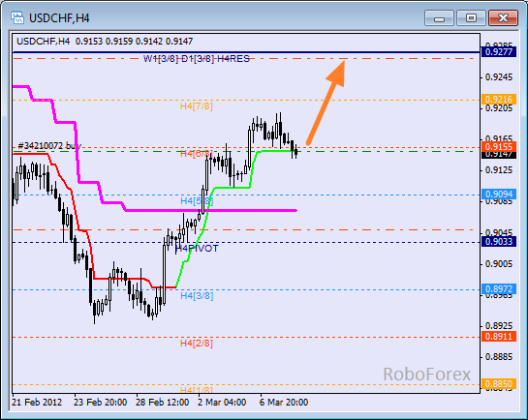Screen dimensions: 528x420
Task: Click the red 0.9155 price label
Action: click(x=499, y=147)
